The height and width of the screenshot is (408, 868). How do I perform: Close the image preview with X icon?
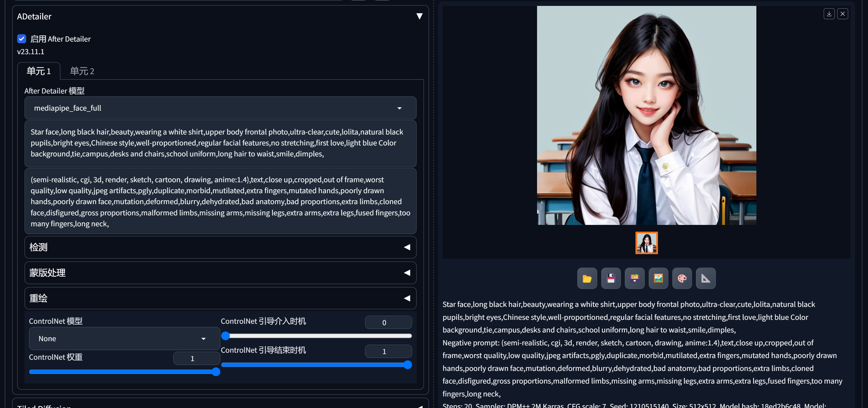(842, 14)
